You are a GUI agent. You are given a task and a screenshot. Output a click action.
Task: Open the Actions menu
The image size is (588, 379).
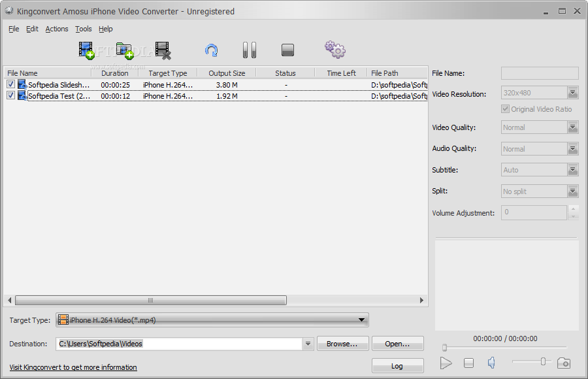(x=57, y=29)
